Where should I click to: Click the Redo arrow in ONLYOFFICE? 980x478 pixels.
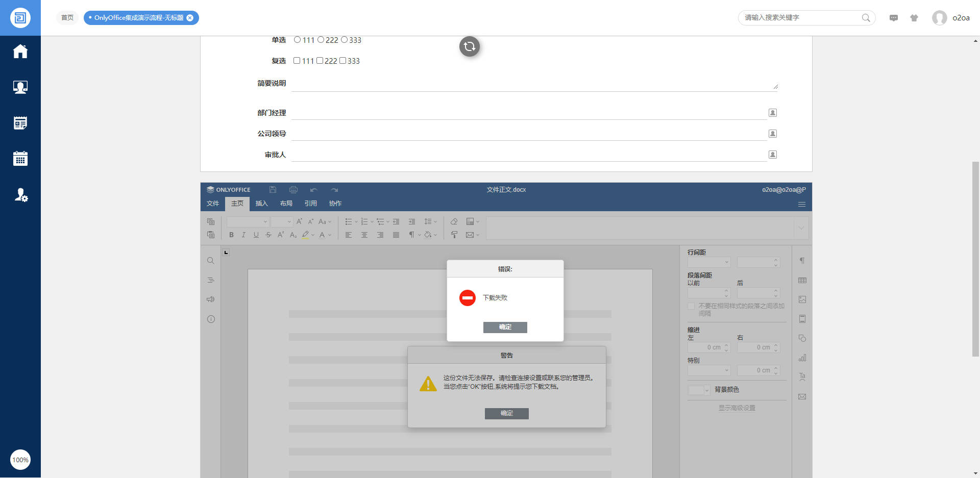pos(334,190)
